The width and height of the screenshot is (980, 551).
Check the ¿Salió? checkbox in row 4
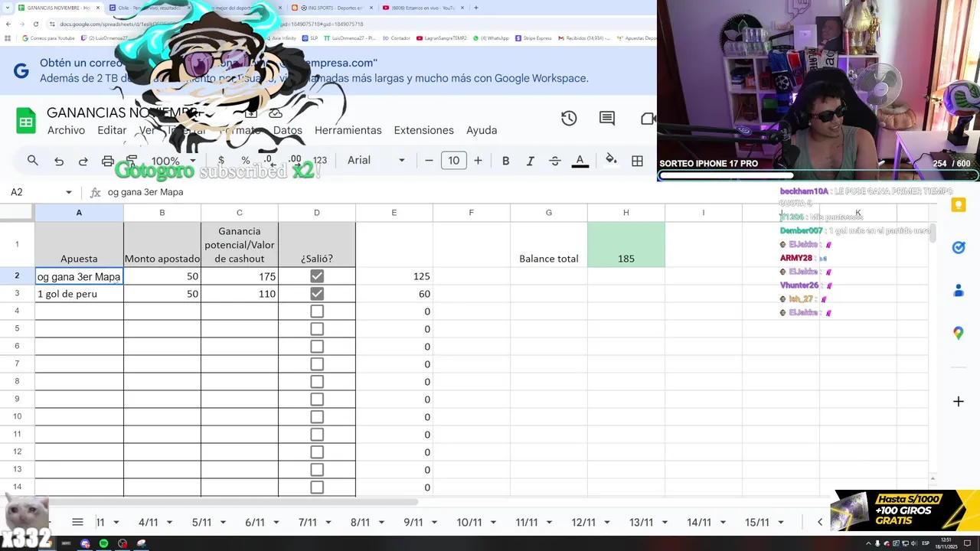click(317, 311)
